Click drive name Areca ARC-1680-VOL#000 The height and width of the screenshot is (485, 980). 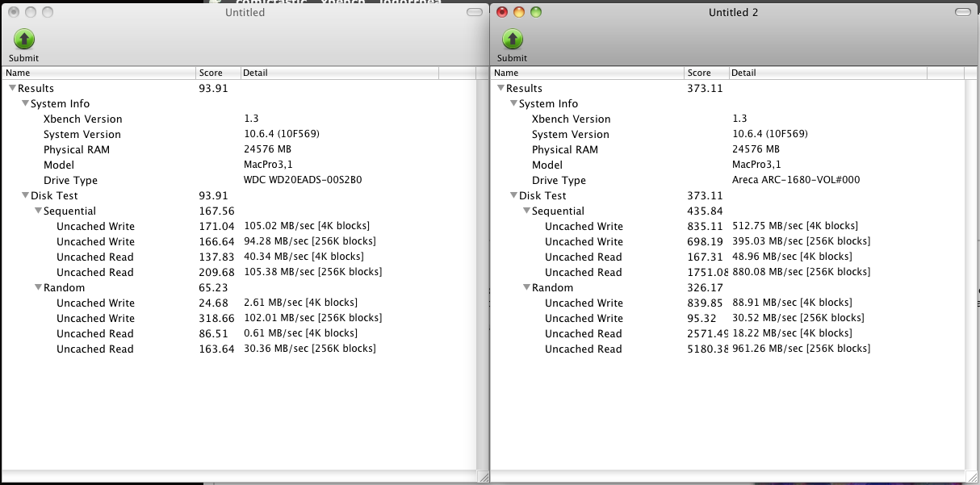(x=796, y=180)
